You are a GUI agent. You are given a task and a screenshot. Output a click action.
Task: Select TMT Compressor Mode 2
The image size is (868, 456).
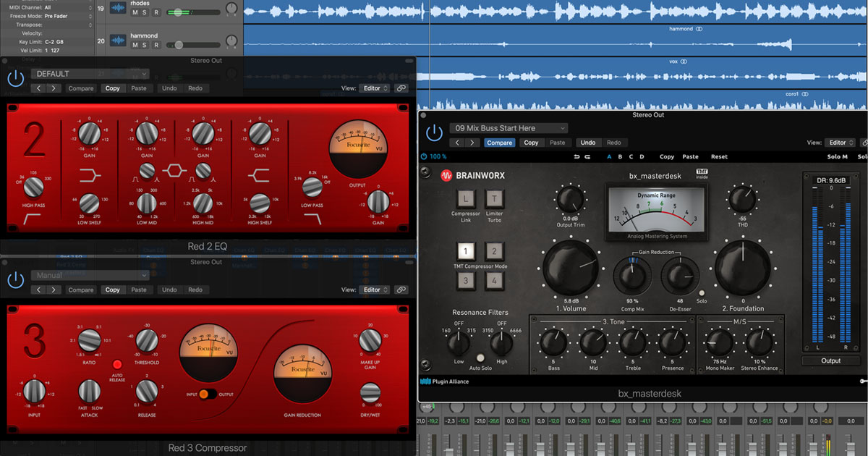495,252
